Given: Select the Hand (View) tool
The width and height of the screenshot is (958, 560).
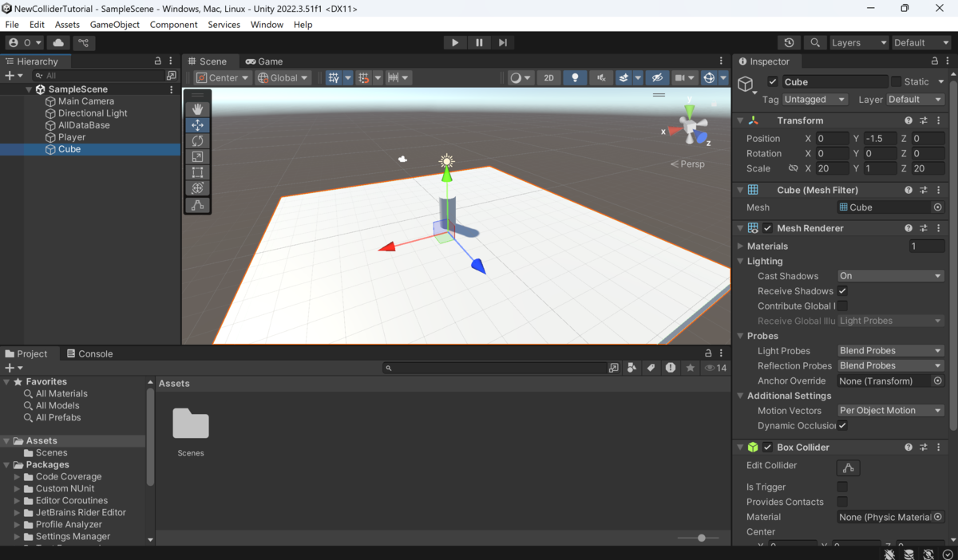Looking at the screenshot, I should click(x=197, y=109).
